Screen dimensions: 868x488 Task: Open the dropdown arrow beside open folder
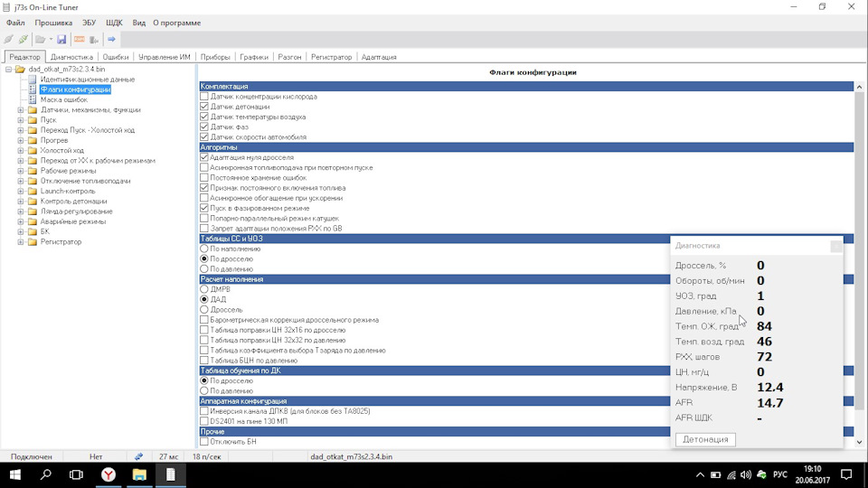click(51, 40)
